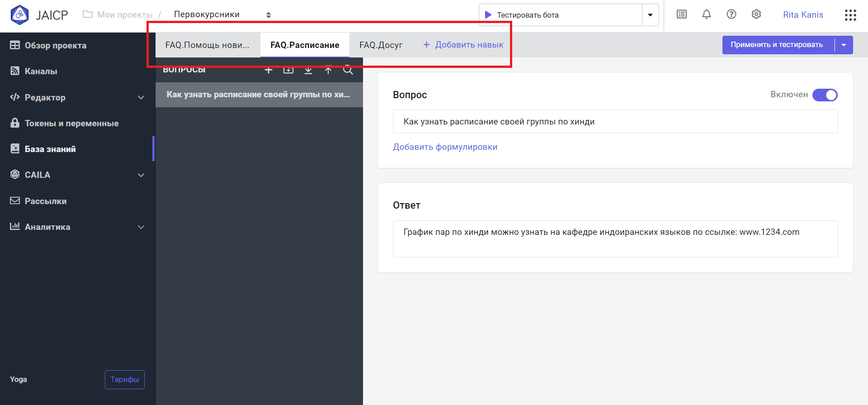Toggle the Включен switch off
Screen dimensions: 868x405
coord(825,95)
